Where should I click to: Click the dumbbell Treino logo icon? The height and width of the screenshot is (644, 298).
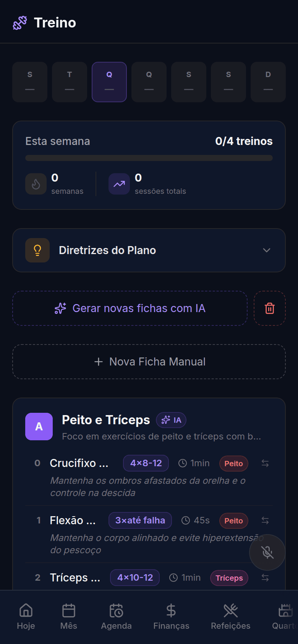20,23
